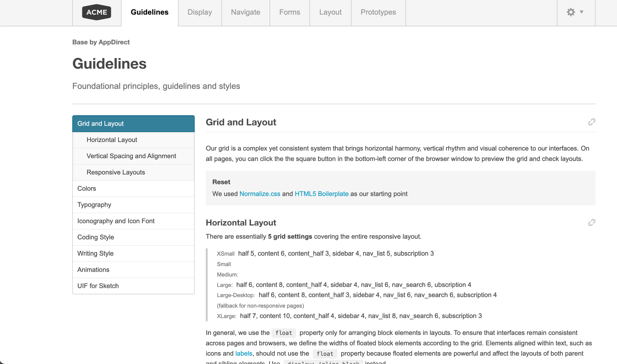
Task: Open the Normalize.css link
Action: (x=260, y=194)
